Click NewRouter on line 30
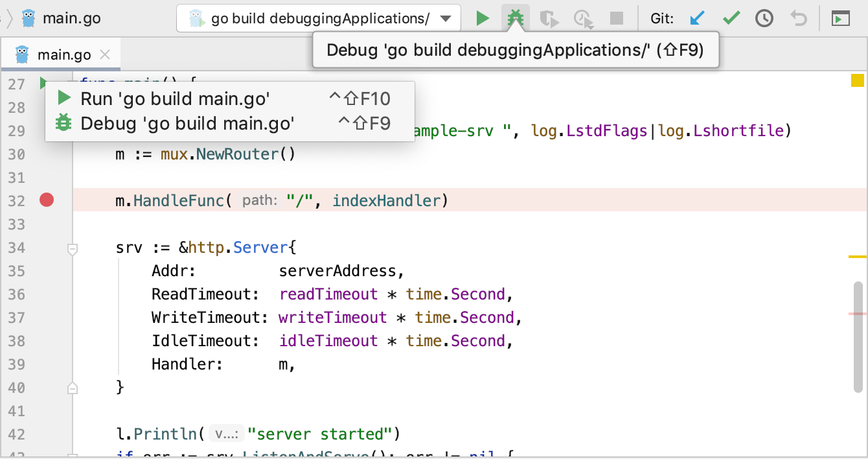The image size is (868, 459). tap(237, 154)
